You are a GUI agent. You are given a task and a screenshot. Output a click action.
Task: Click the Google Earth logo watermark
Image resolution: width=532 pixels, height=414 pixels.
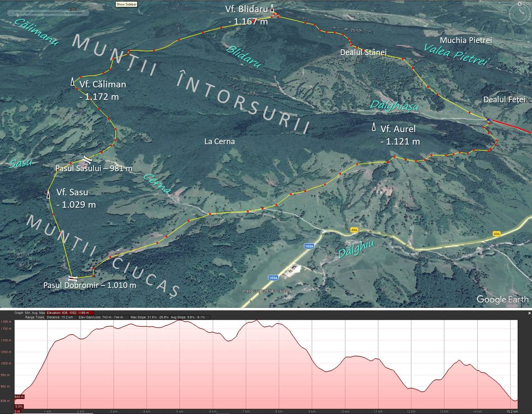coord(502,299)
